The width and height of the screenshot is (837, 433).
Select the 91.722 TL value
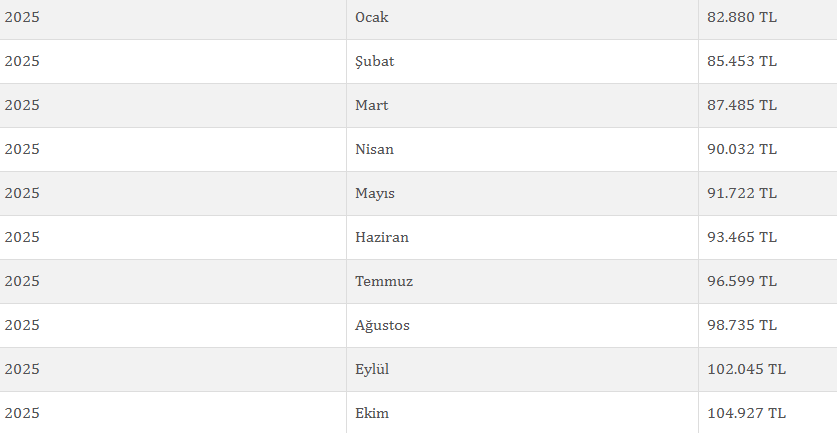point(742,193)
